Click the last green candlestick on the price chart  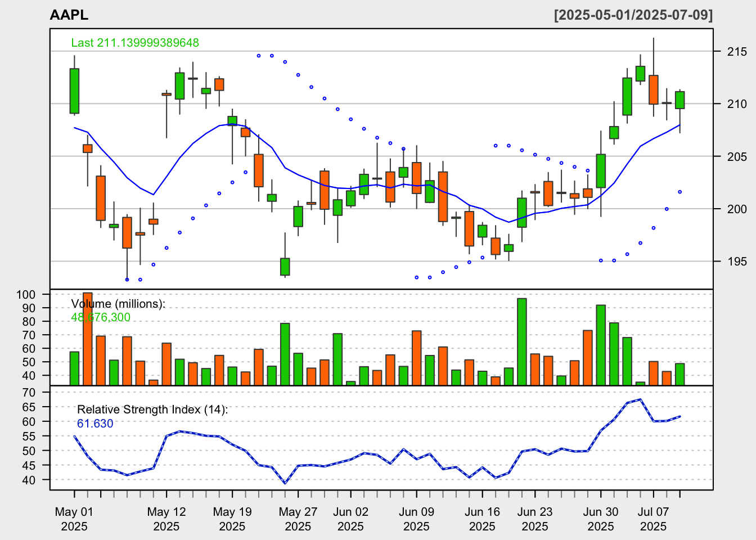tap(680, 100)
